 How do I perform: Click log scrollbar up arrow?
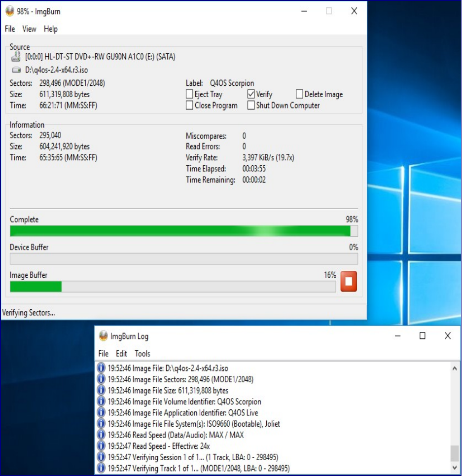(455, 368)
